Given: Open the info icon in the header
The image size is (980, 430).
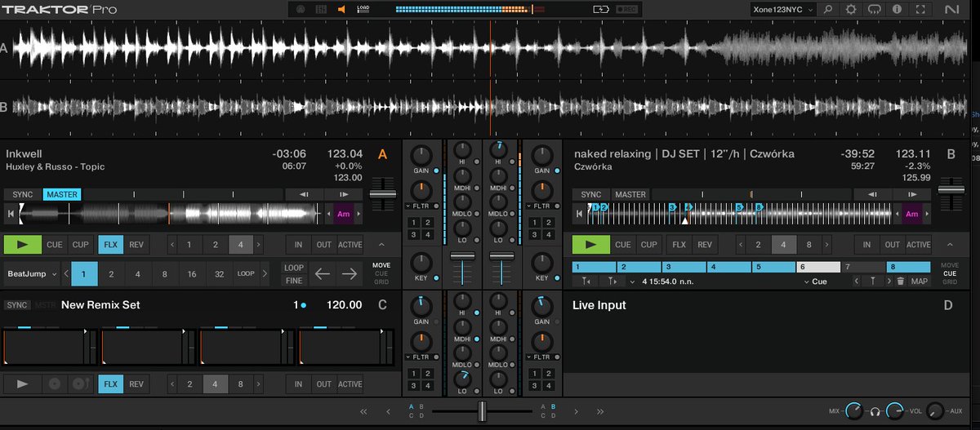Looking at the screenshot, I should 898,10.
